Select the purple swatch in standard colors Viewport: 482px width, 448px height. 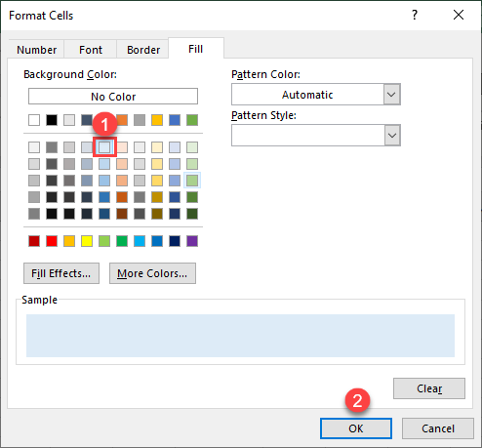pos(192,241)
